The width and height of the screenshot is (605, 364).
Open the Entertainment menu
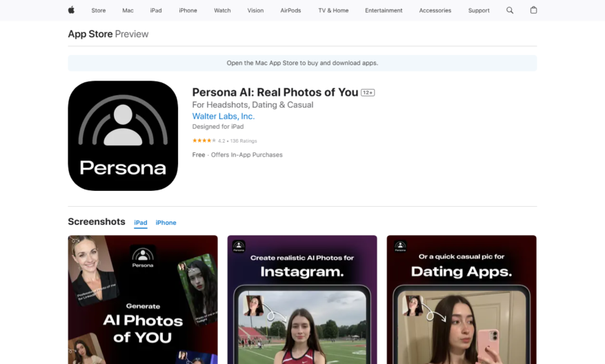pyautogui.click(x=384, y=10)
